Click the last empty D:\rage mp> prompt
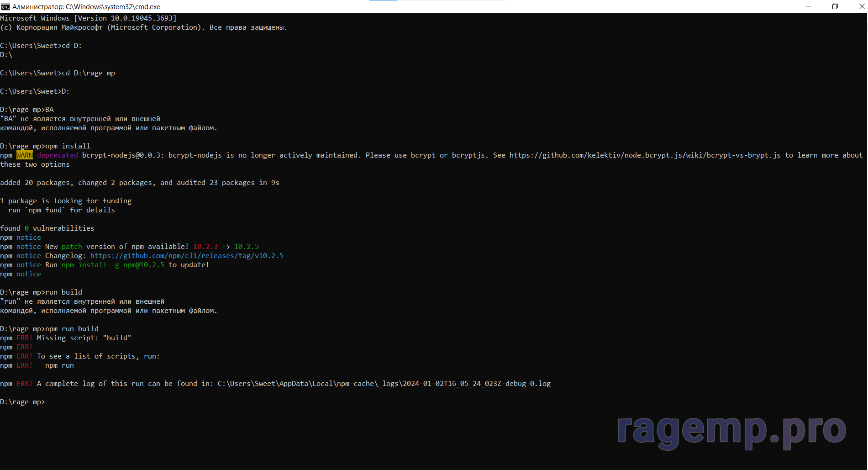This screenshot has width=868, height=470. 23,402
